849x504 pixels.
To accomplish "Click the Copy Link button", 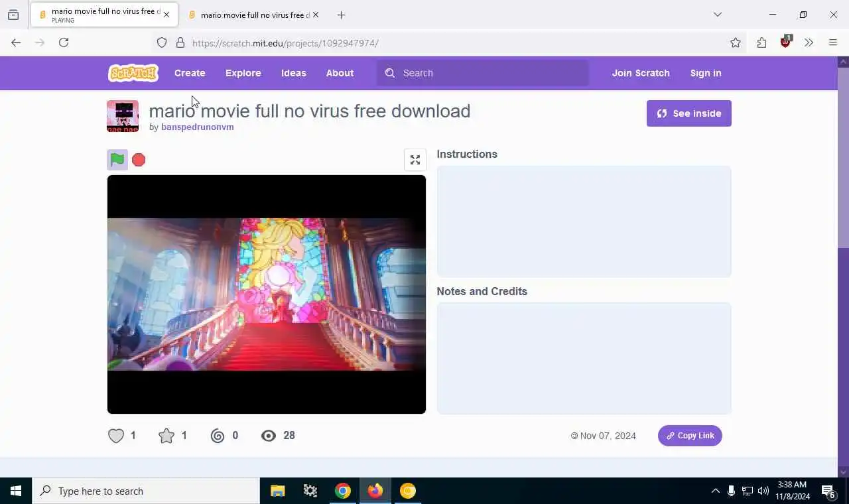I will [x=690, y=436].
